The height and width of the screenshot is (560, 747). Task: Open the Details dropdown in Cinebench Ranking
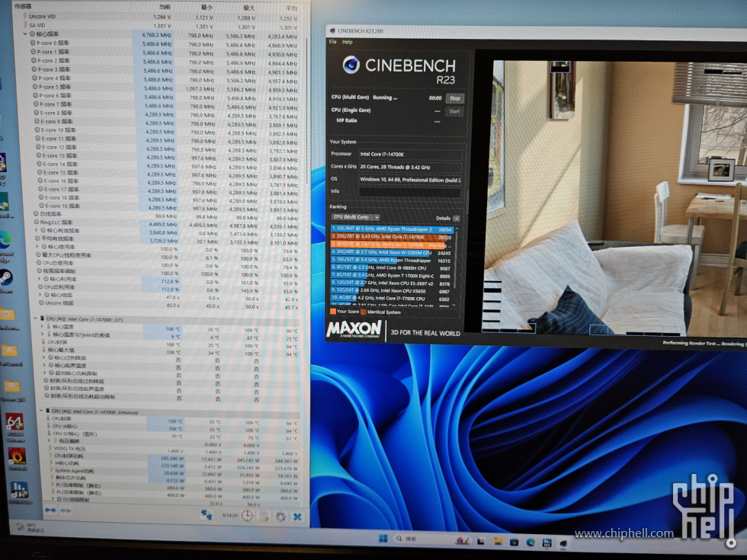457,219
